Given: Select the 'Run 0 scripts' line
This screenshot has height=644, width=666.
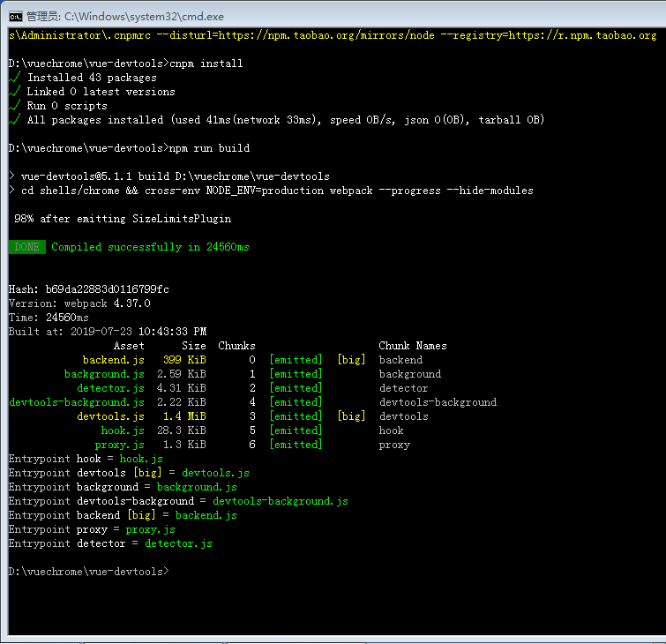Looking at the screenshot, I should (x=67, y=106).
